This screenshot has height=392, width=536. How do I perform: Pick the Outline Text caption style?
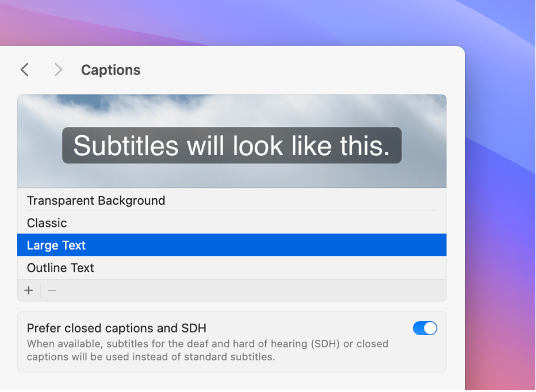60,268
